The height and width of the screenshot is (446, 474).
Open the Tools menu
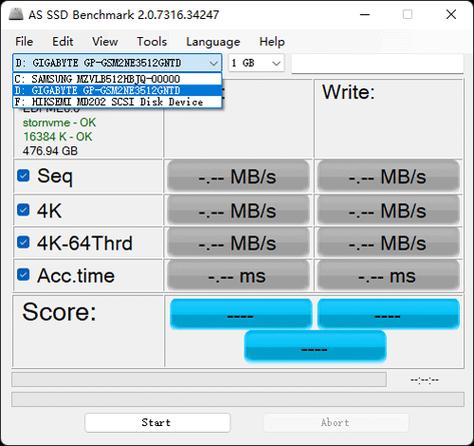152,42
